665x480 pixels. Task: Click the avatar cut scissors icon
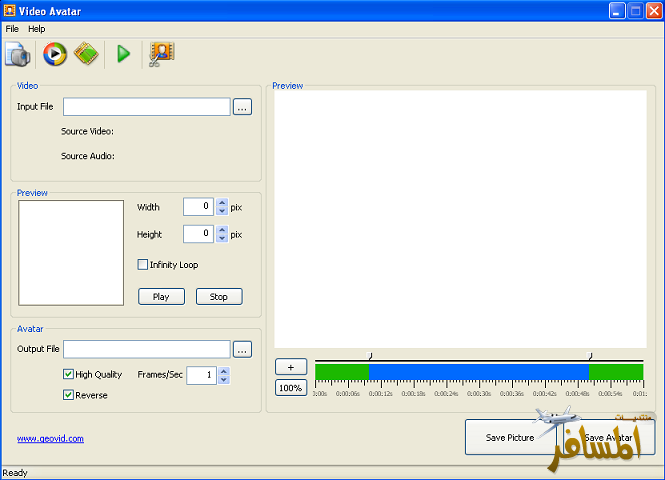click(x=160, y=54)
